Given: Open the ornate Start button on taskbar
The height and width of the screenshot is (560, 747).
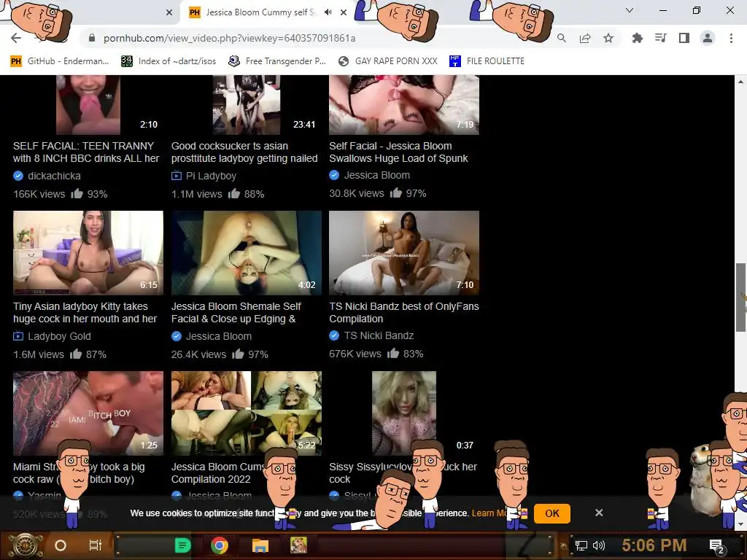Looking at the screenshot, I should click(x=26, y=545).
